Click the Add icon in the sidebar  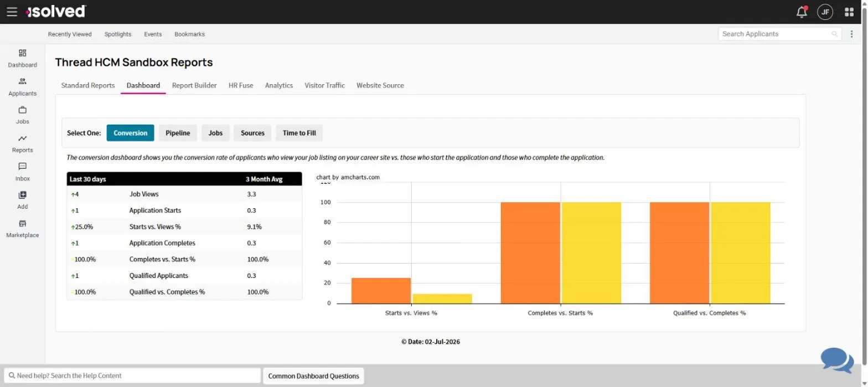point(23,195)
